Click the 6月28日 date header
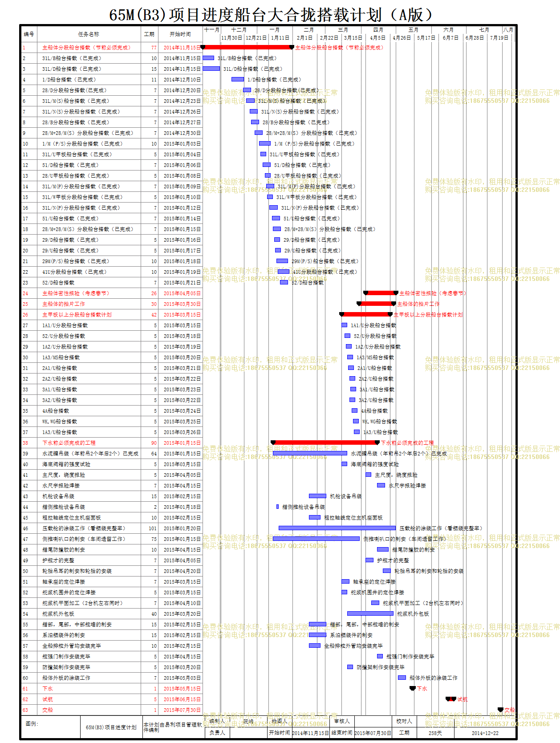Viewport: 560px width, 743px height. (475, 38)
